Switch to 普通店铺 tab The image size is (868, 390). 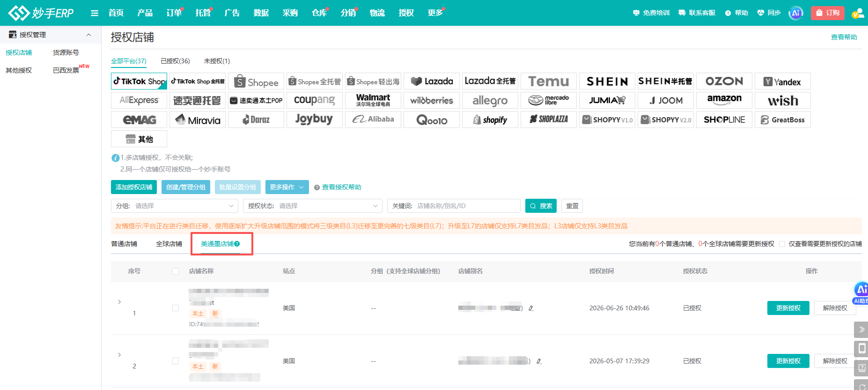tap(124, 244)
